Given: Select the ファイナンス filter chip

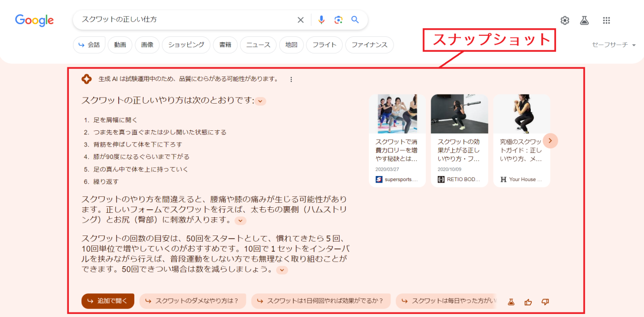Looking at the screenshot, I should [369, 45].
